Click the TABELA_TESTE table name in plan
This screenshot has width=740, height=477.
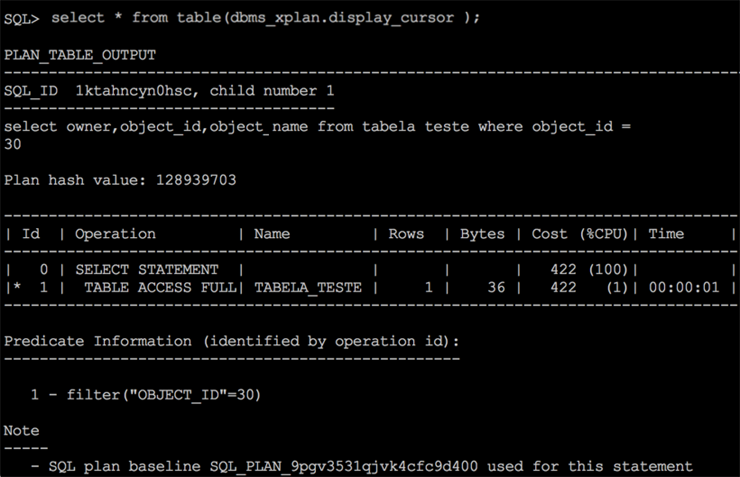coord(308,287)
